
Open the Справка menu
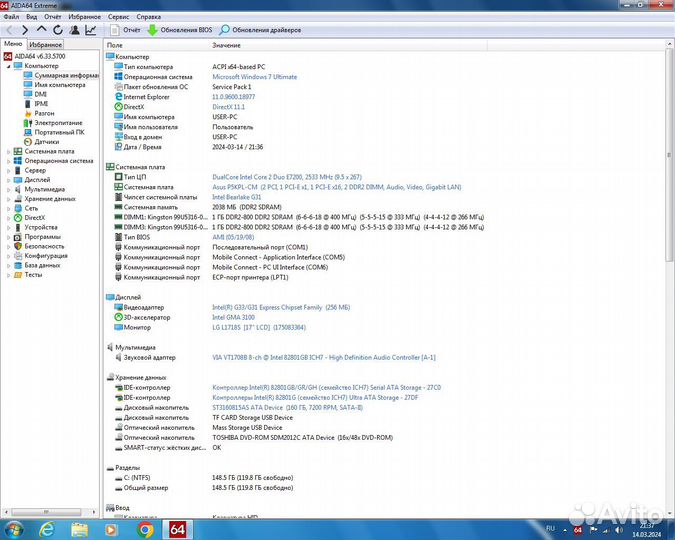148,17
